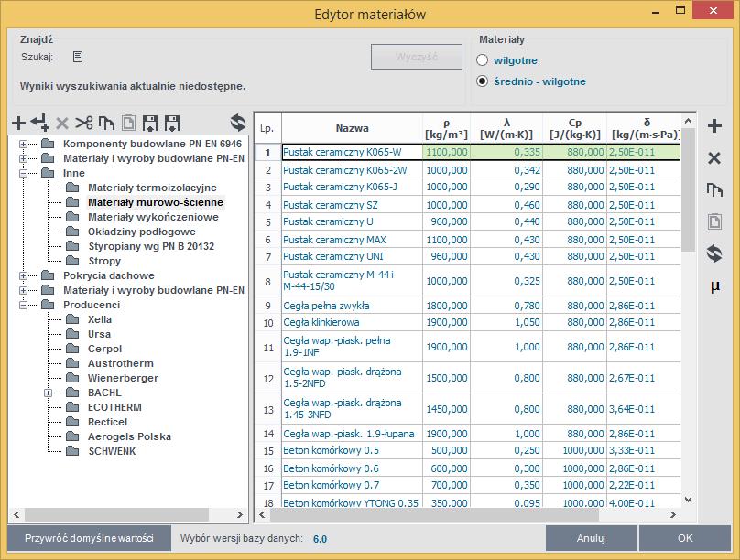Click the λ [W/(m·K)] column header
This screenshot has height=560, width=740.
[x=506, y=128]
